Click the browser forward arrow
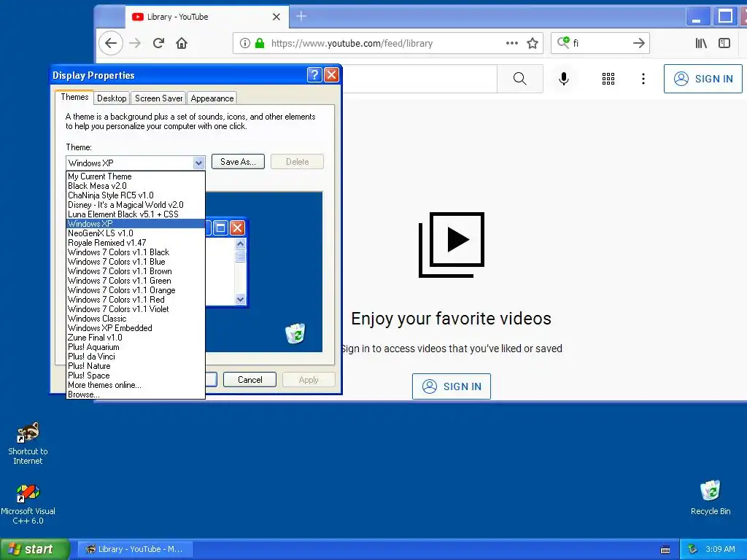This screenshot has height=560, width=747. pos(135,43)
